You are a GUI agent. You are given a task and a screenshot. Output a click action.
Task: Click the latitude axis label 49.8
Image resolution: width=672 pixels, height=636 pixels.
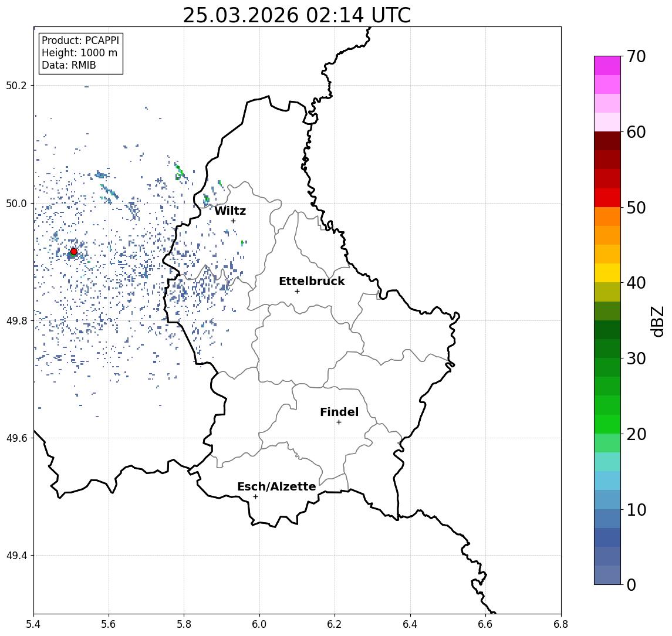point(16,320)
